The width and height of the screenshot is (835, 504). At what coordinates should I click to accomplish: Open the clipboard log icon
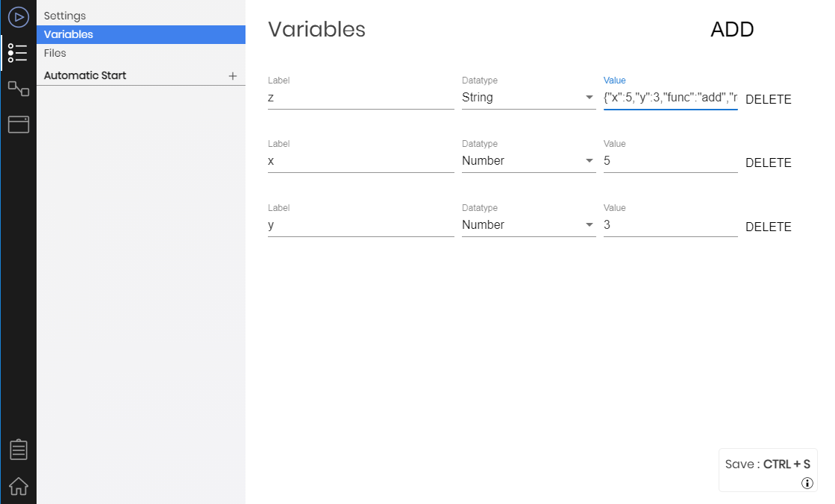click(x=19, y=450)
